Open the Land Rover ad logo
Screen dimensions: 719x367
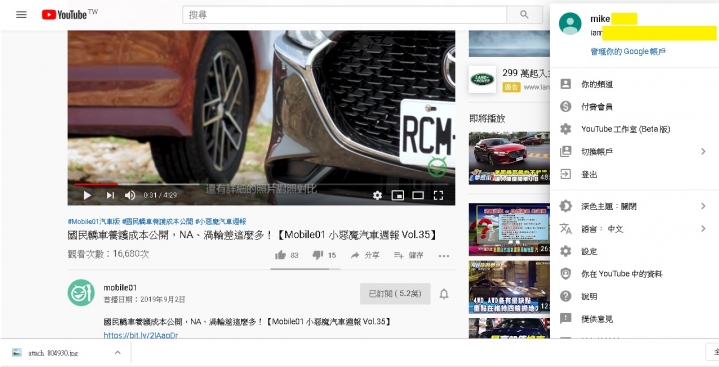(x=482, y=79)
